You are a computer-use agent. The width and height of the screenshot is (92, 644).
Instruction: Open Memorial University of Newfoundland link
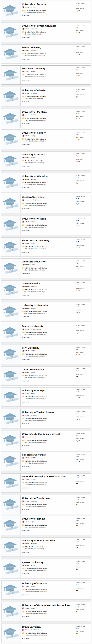(44, 477)
